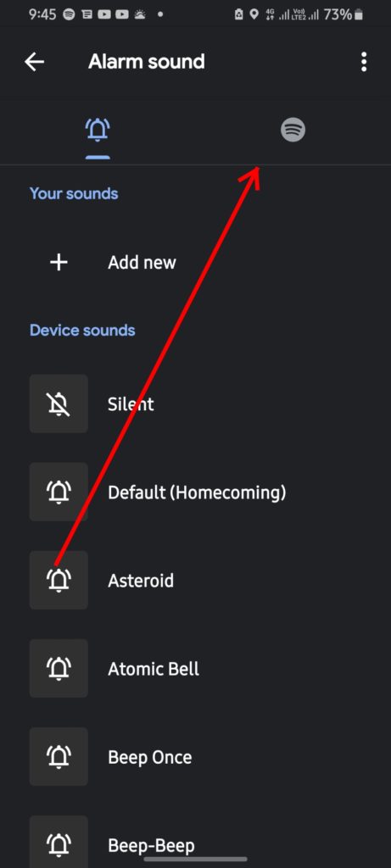Click the Add new label
The image size is (391, 868).
point(142,263)
